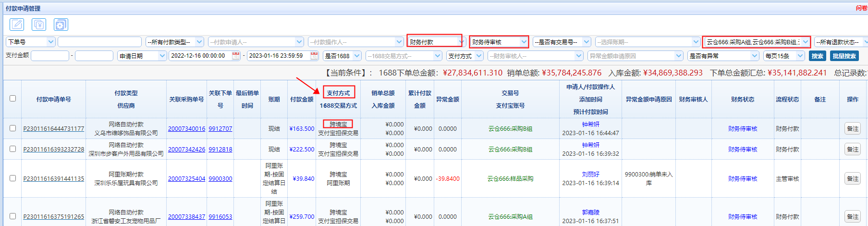Image resolution: width=868 pixels, height=226 pixels.
Task: Tick checkbox for order P23011616391441135
Action: (13, 178)
